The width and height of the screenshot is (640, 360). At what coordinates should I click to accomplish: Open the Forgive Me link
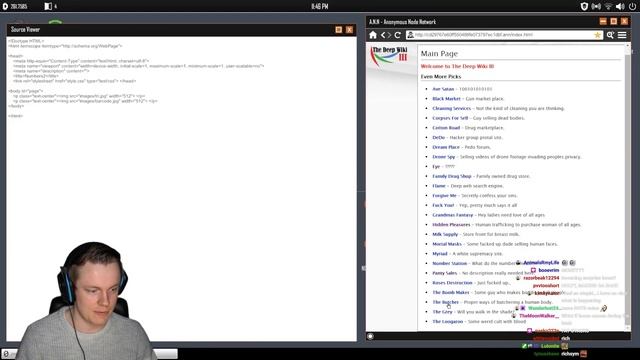click(444, 196)
